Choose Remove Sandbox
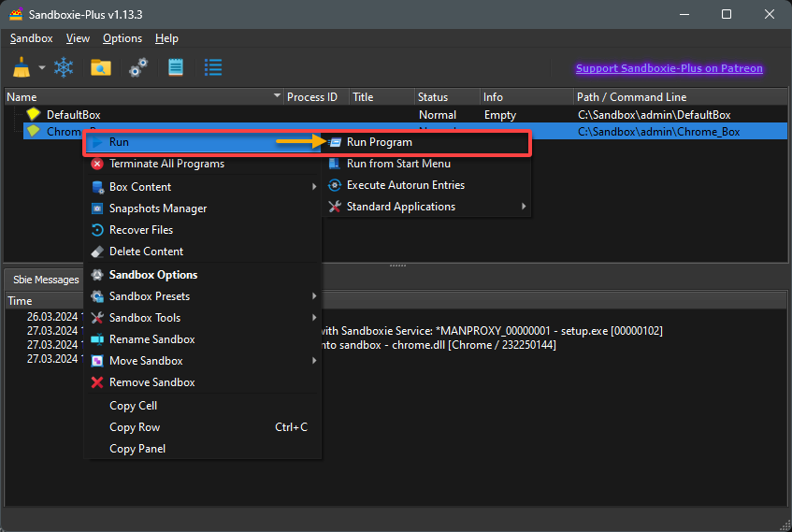This screenshot has height=532, width=792. click(x=203, y=382)
